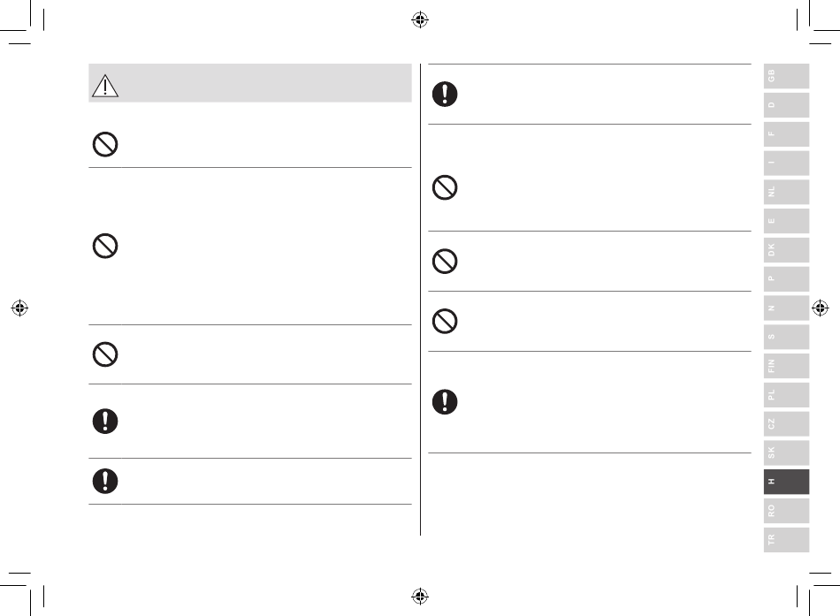This screenshot has height=616, width=840.
Task: Open the TR language tab
Action: 786,539
